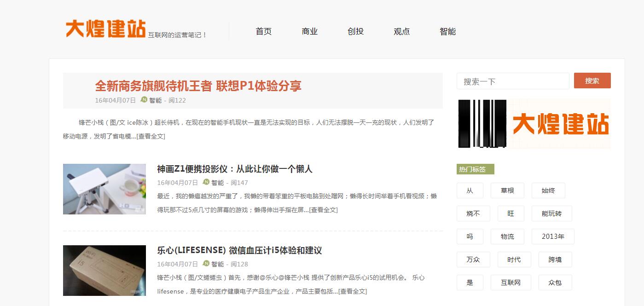Viewport: 644px width, 306px height.
Task: Focus the 搜索一下 search field
Action: click(x=513, y=81)
